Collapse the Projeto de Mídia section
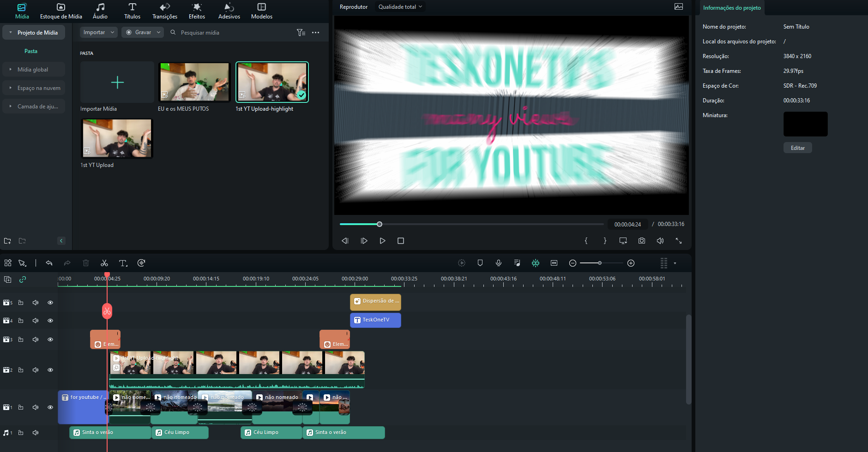 click(x=11, y=33)
